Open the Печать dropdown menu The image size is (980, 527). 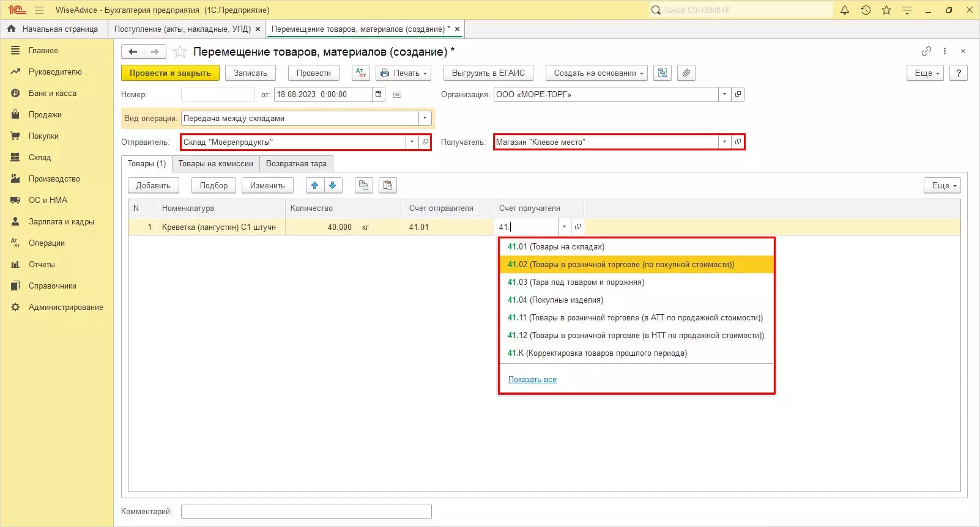click(x=403, y=73)
